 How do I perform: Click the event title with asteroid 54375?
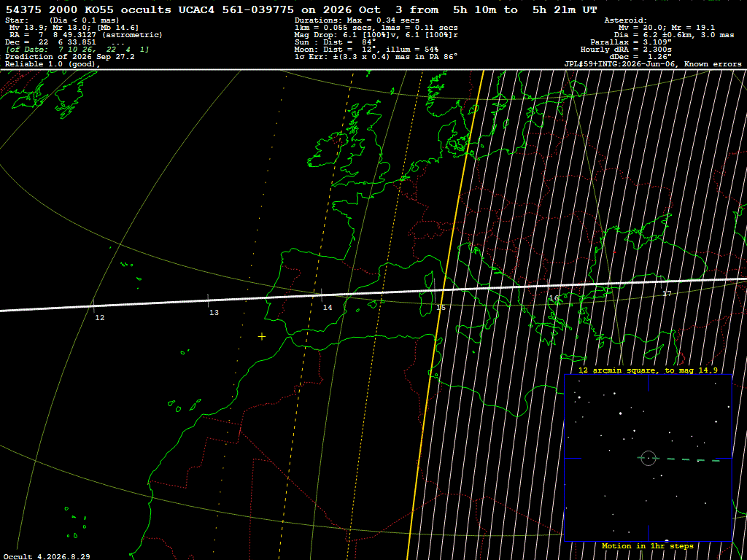pos(301,9)
